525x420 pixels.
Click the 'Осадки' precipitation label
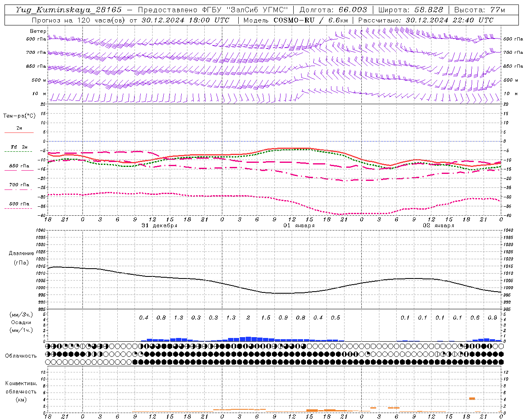click(21, 322)
